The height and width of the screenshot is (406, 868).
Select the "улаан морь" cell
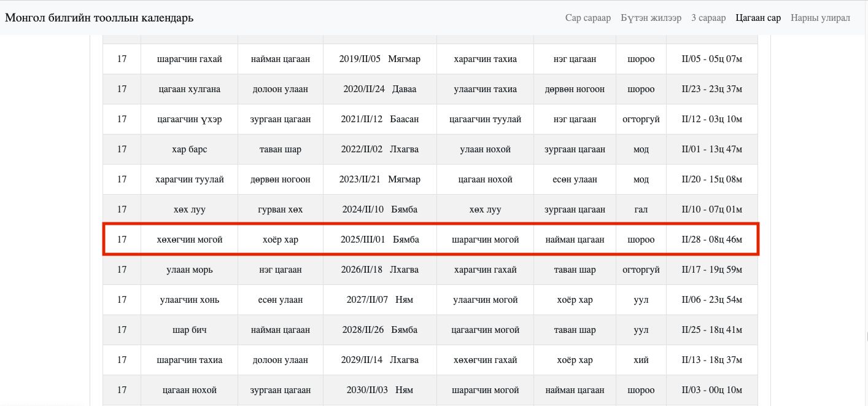[x=190, y=270]
